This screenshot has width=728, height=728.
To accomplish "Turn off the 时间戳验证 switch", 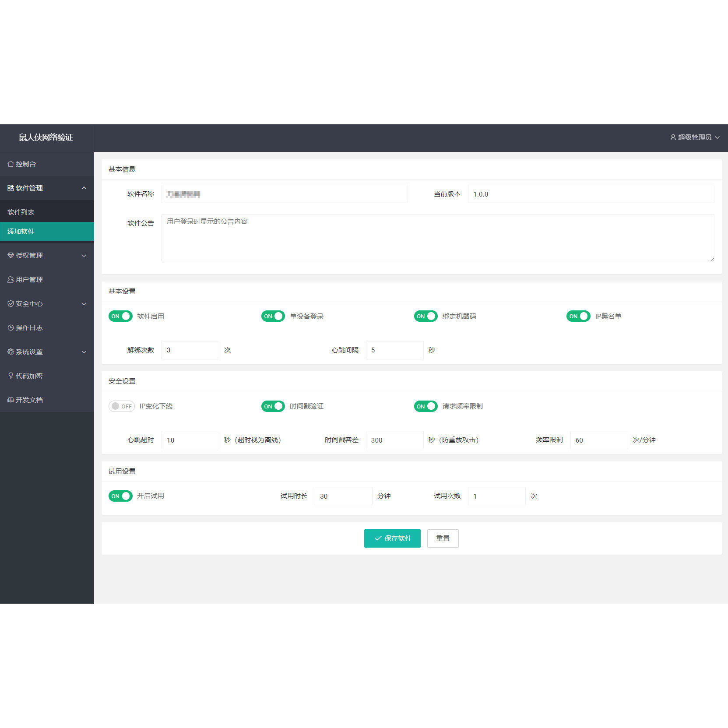I will pos(273,407).
